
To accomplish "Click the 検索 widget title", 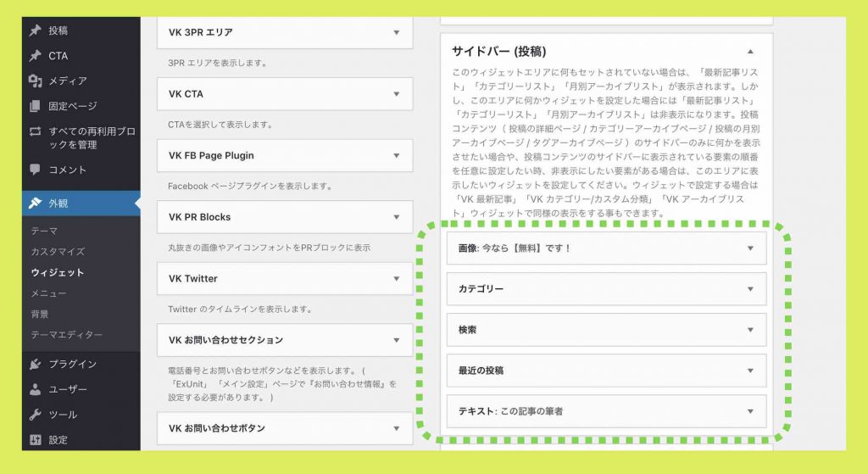I will click(467, 330).
